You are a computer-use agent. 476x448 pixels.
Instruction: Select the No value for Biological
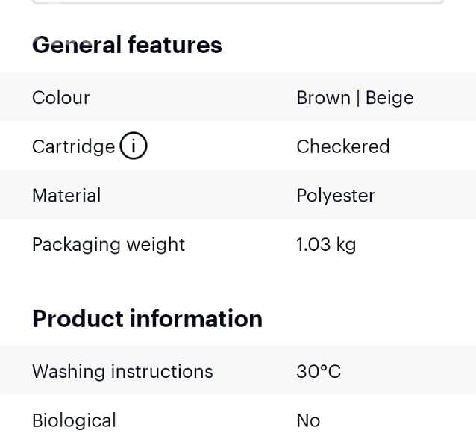click(308, 420)
